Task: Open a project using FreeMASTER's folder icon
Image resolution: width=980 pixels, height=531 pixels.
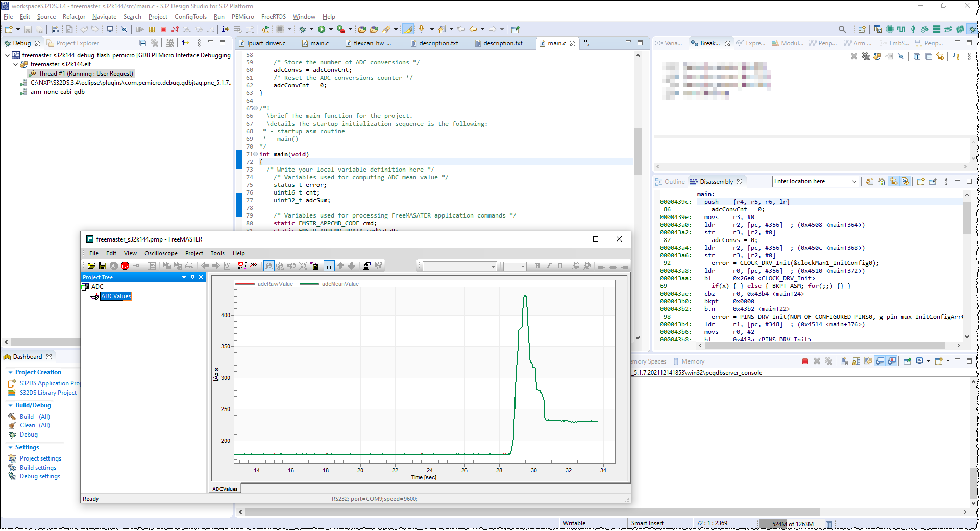Action: [91, 265]
